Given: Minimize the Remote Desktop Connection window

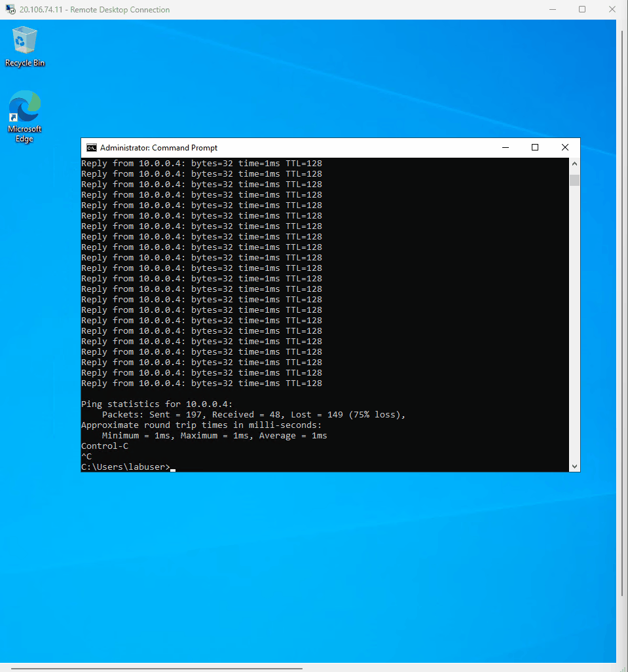Looking at the screenshot, I should 553,9.
